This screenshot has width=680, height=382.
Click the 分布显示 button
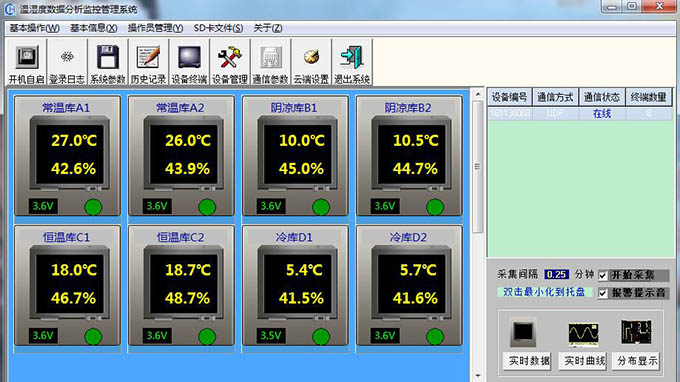pos(636,361)
